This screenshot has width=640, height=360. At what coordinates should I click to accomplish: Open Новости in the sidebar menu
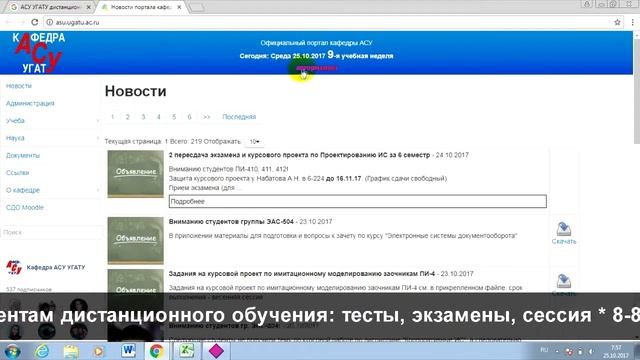pyautogui.click(x=19, y=86)
